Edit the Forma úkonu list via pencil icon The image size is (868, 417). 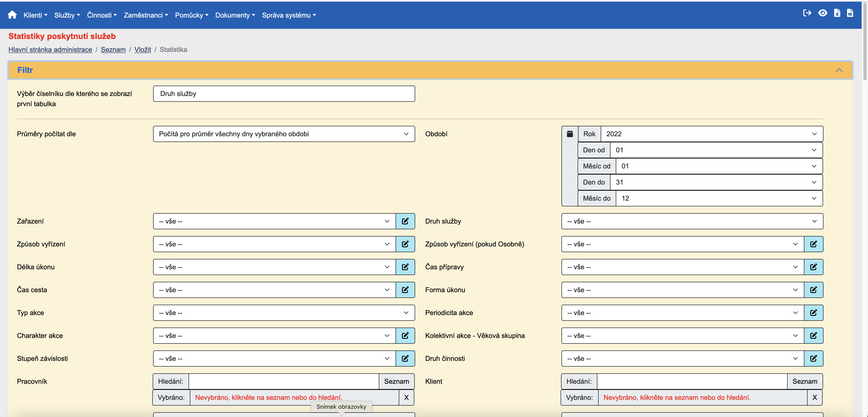(813, 290)
